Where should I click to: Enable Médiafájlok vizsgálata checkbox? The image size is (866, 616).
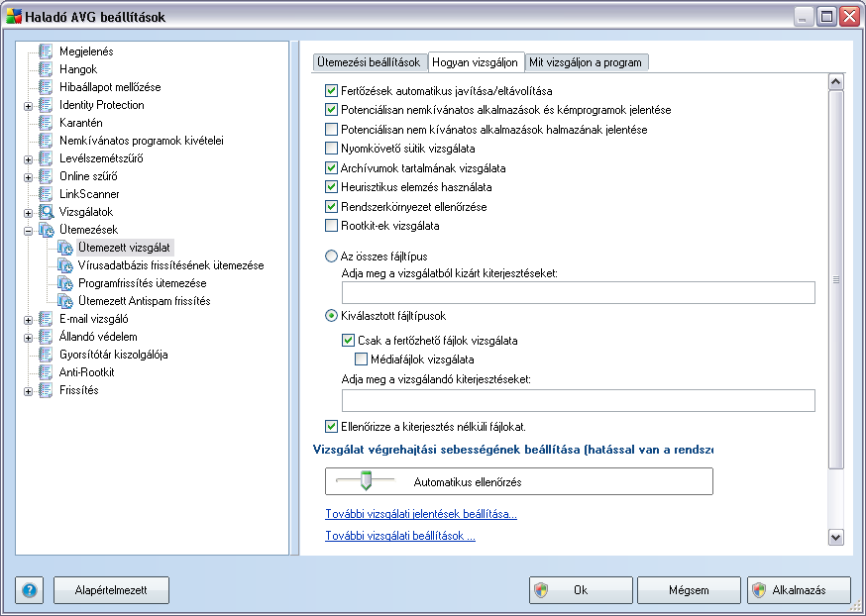(362, 359)
